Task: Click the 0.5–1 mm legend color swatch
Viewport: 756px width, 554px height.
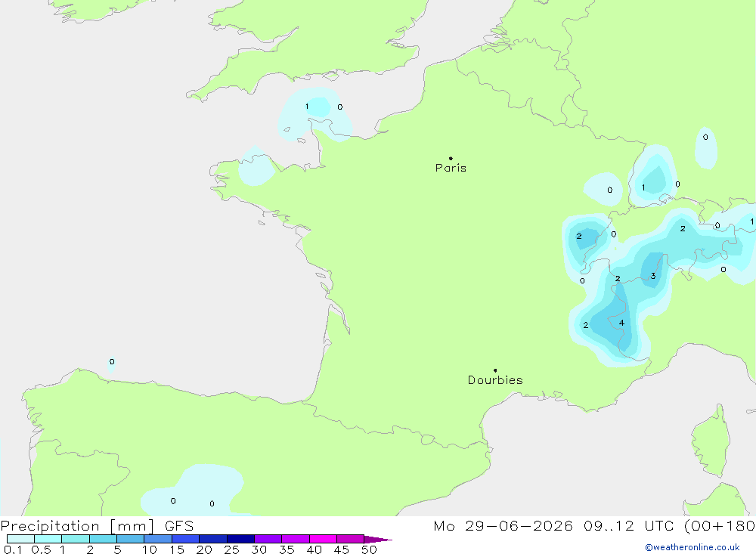Action: tap(48, 539)
